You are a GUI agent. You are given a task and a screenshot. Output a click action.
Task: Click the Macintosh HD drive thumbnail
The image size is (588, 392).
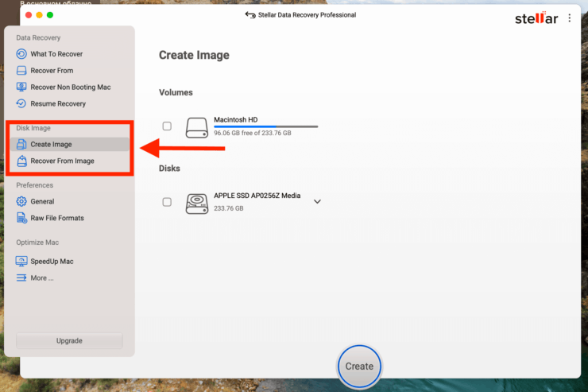[196, 127]
